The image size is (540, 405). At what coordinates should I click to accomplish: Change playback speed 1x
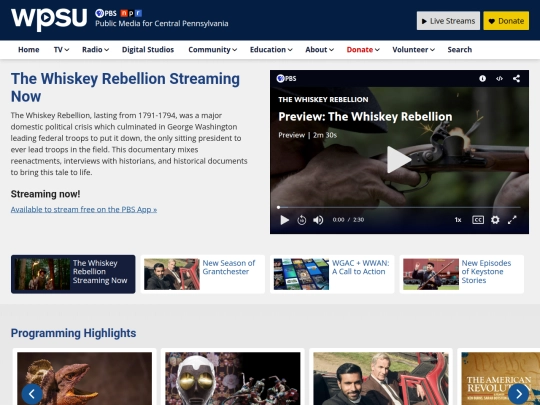click(458, 220)
